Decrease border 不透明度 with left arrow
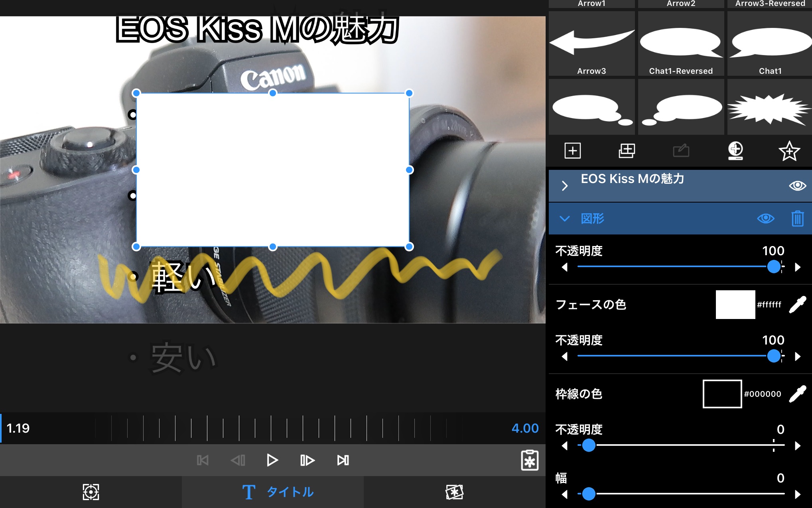This screenshot has width=812, height=508. (564, 445)
